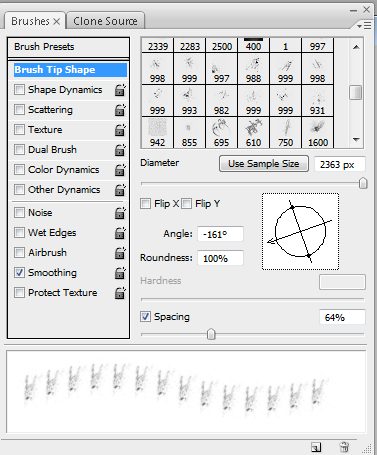Click the Roundness value field

[220, 258]
